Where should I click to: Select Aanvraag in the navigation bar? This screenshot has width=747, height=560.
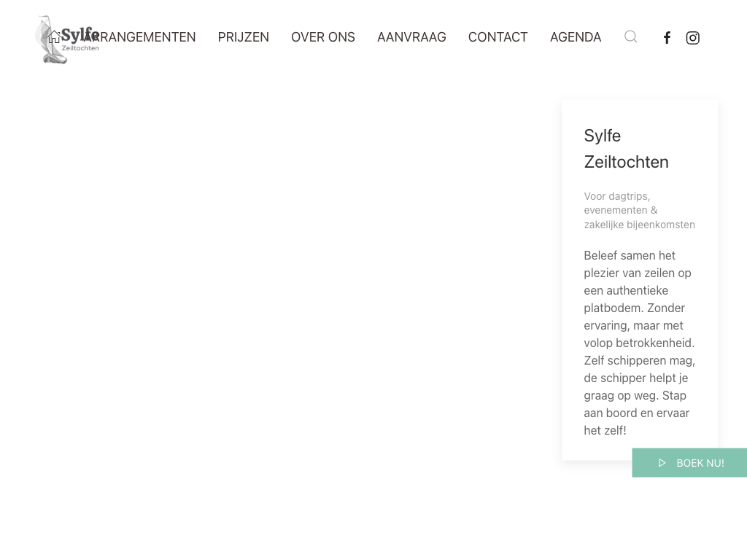coord(411,37)
